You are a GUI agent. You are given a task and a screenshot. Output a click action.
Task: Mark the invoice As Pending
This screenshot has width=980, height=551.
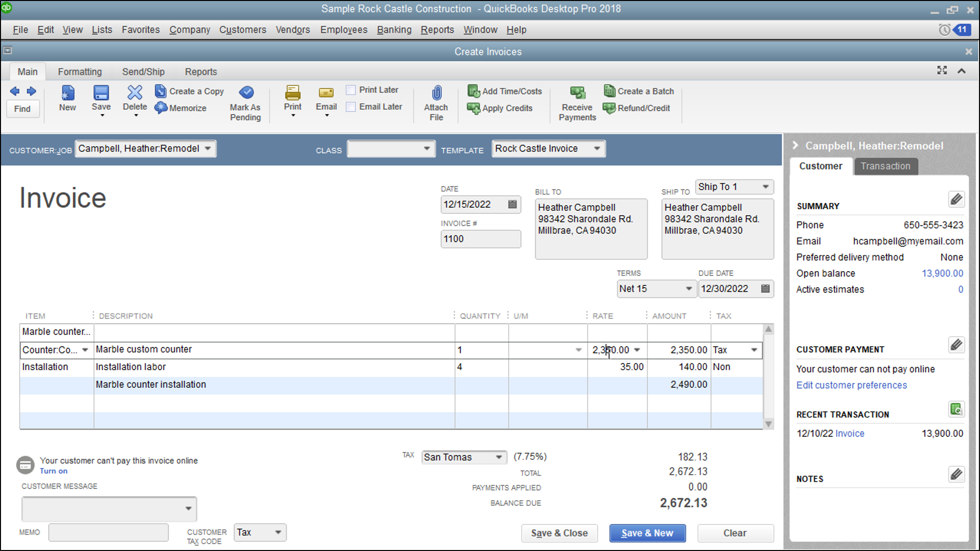tap(246, 103)
